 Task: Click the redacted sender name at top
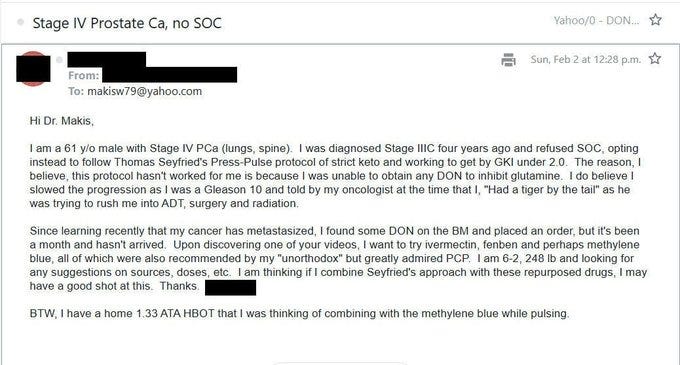point(107,59)
